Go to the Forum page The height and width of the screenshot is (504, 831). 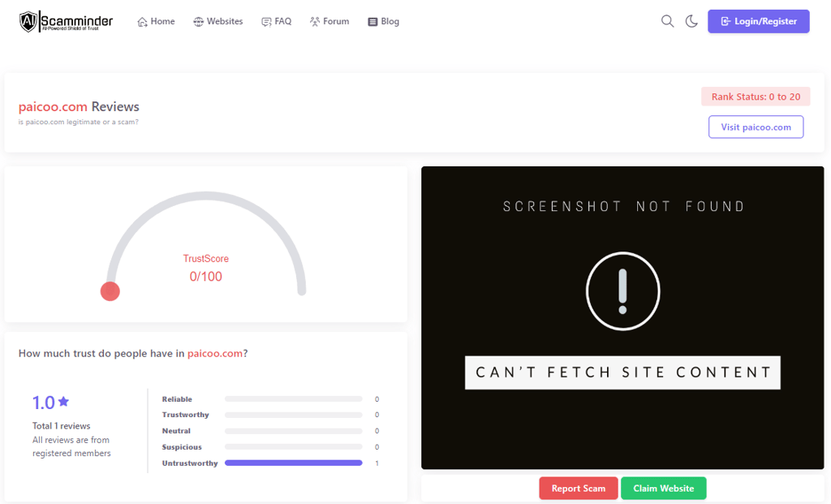[329, 21]
